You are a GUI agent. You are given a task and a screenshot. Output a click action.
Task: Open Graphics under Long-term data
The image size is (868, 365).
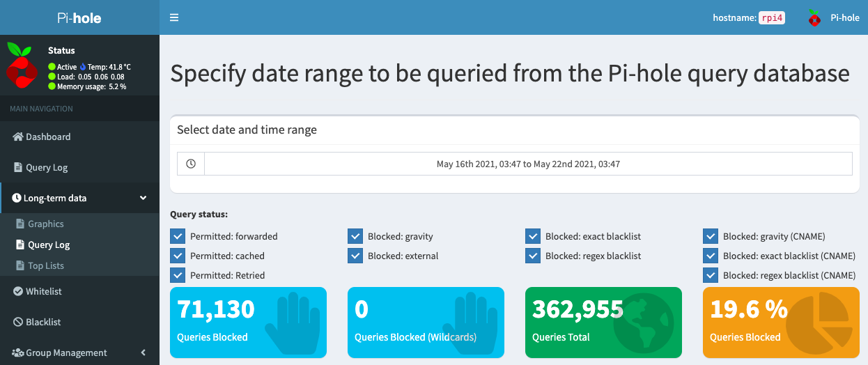tap(80, 224)
